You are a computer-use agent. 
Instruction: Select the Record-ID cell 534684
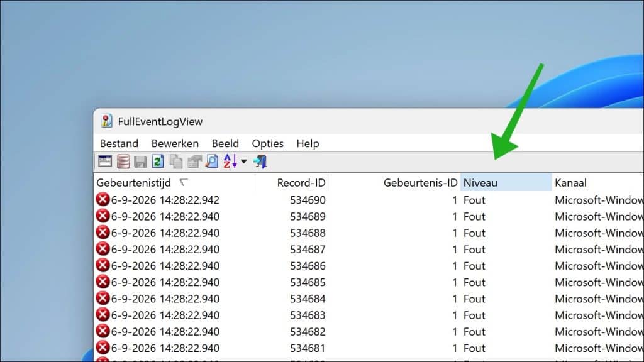(308, 299)
